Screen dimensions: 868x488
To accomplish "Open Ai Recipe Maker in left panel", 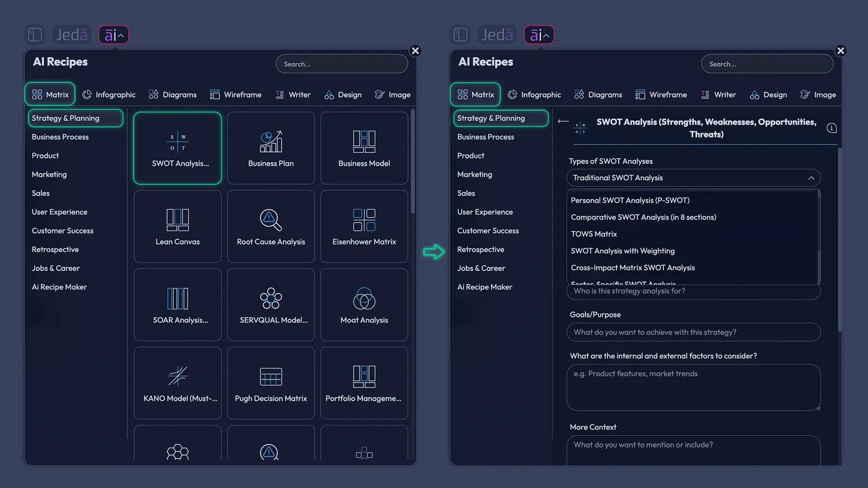I will tap(59, 287).
